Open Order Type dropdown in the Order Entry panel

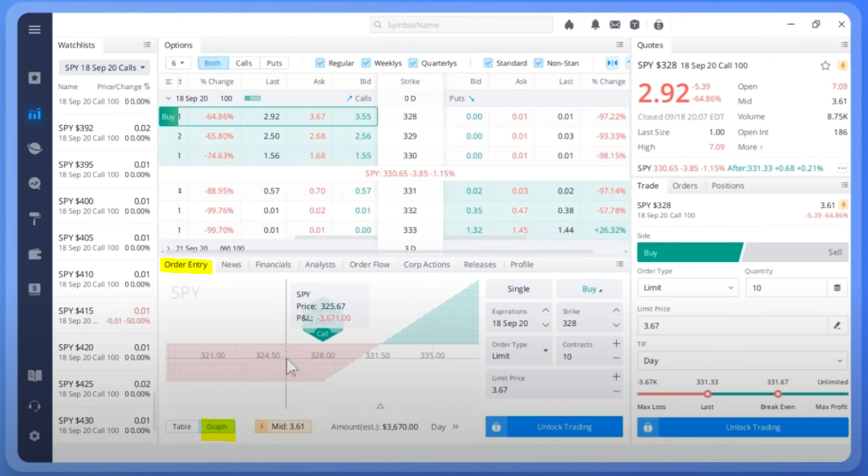[x=518, y=350]
